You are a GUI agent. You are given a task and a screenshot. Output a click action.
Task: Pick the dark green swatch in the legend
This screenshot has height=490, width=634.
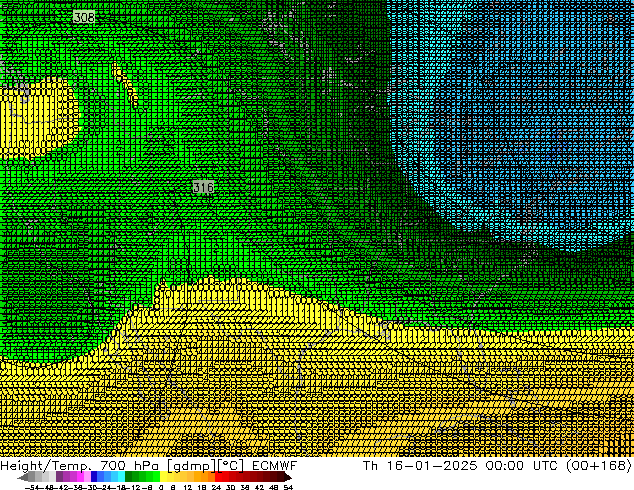[x=128, y=477]
